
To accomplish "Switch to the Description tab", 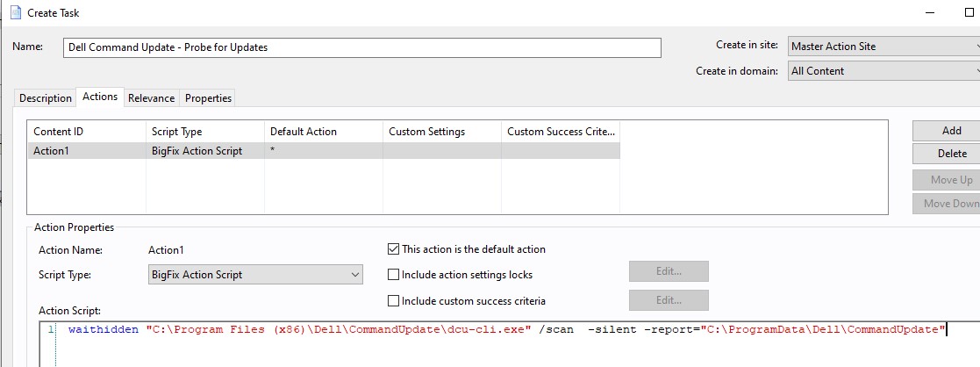I will pyautogui.click(x=46, y=98).
